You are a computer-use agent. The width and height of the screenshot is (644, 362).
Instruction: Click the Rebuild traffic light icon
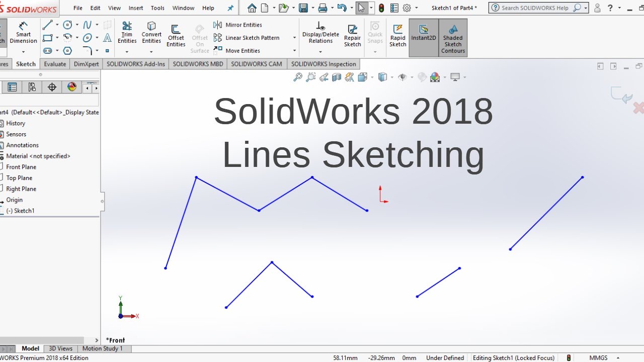381,8
